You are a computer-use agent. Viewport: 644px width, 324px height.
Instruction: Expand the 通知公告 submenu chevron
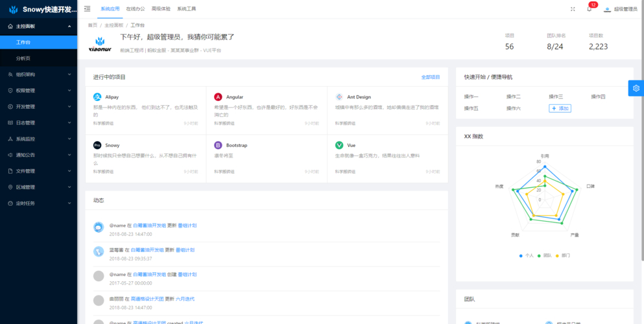pos(69,155)
